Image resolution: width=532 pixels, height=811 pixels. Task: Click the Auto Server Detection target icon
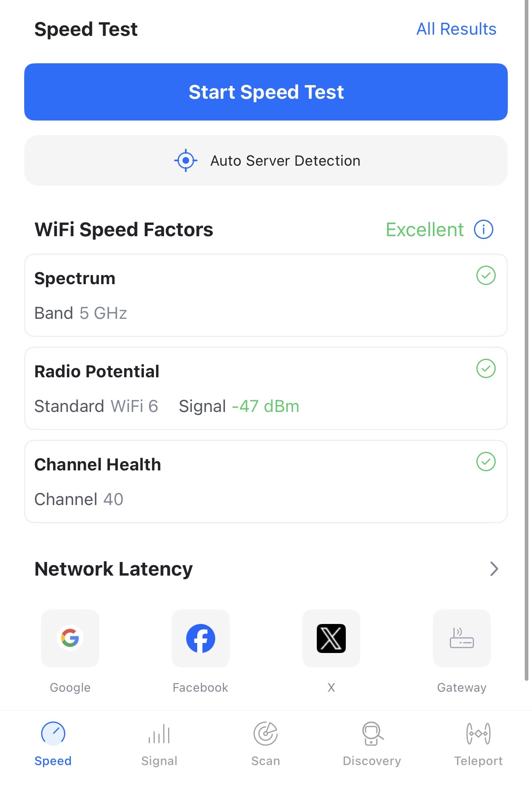tap(186, 160)
